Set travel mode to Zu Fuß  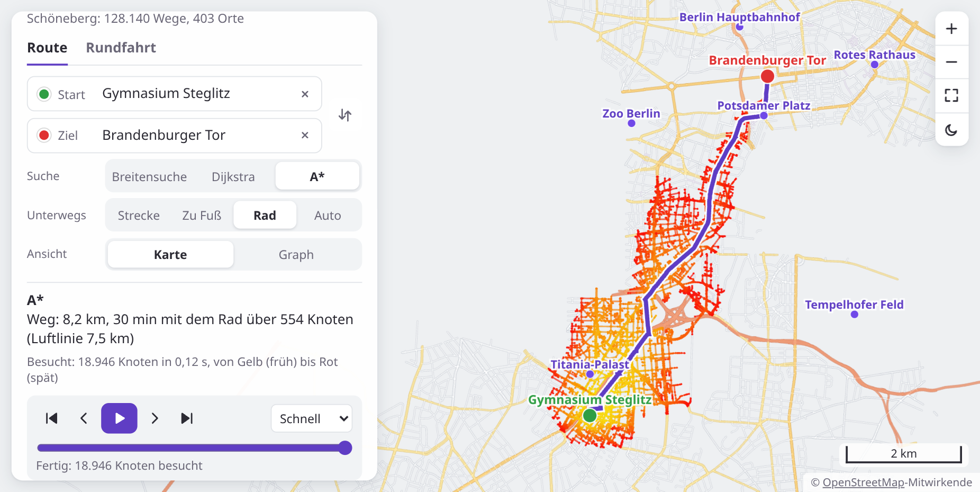[x=202, y=216]
